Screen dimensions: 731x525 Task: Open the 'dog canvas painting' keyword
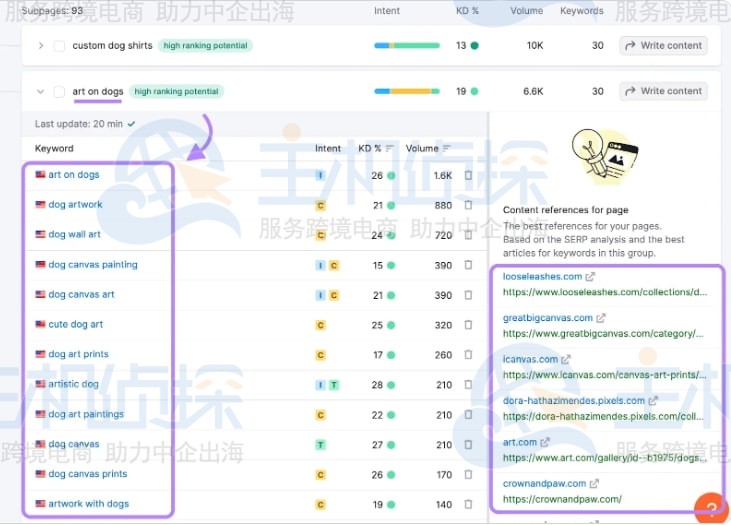click(93, 265)
